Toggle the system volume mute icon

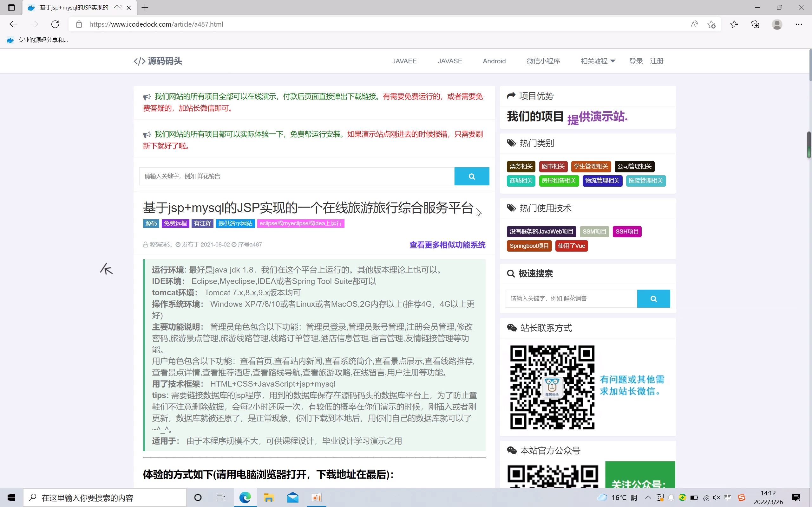coord(717,497)
